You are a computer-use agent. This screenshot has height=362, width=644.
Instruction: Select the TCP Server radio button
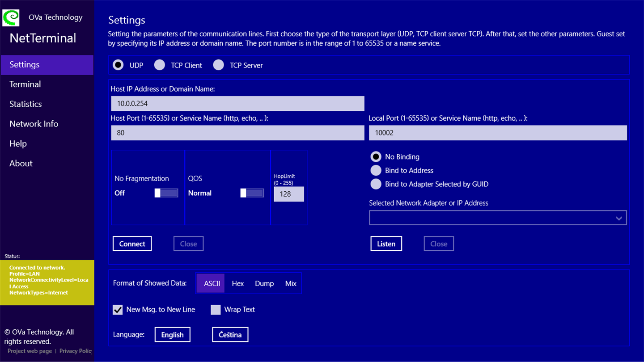pyautogui.click(x=218, y=65)
